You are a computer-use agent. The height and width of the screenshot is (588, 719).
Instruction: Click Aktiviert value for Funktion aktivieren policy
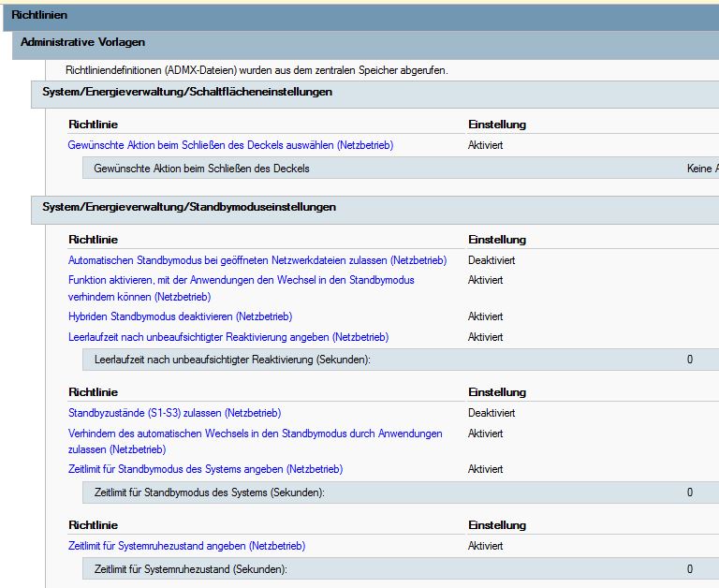[486, 280]
